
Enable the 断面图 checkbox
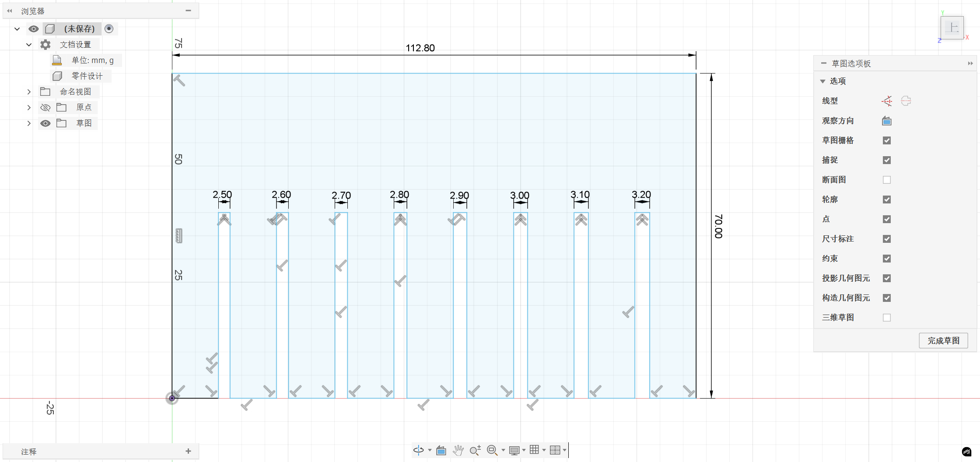tap(887, 180)
